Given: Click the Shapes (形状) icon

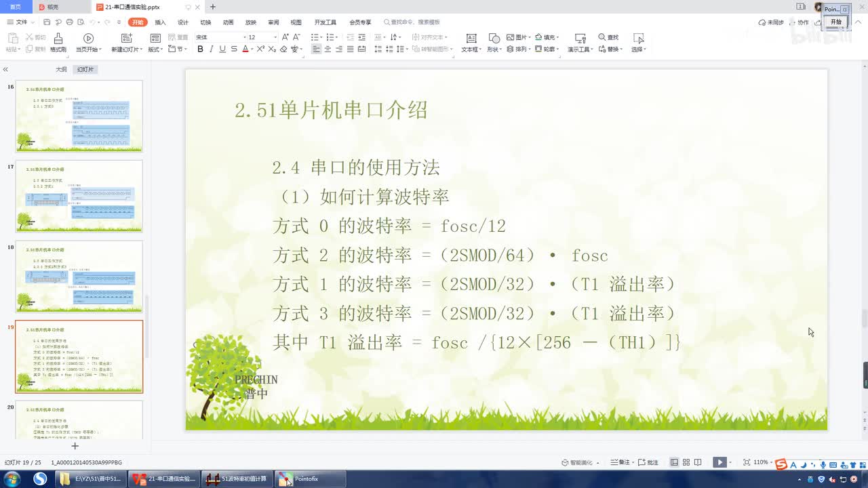Looking at the screenshot, I should (x=494, y=38).
